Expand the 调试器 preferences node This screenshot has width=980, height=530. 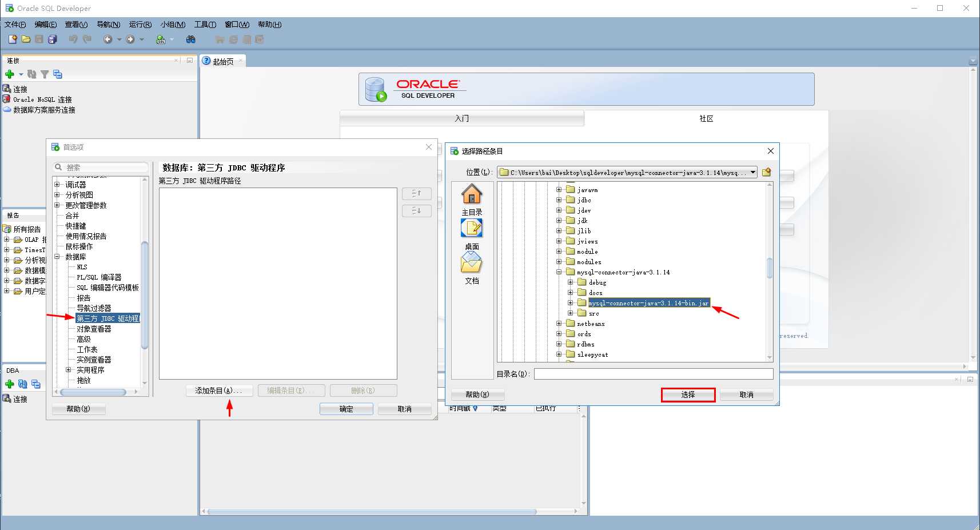click(57, 184)
